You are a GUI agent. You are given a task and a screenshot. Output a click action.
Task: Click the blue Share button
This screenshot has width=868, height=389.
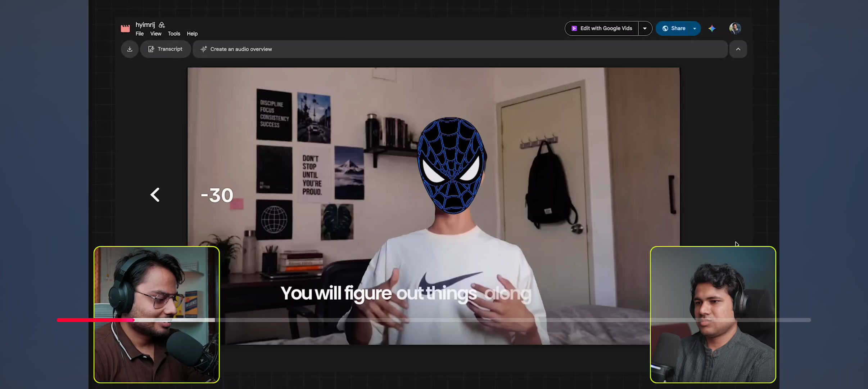tap(674, 28)
